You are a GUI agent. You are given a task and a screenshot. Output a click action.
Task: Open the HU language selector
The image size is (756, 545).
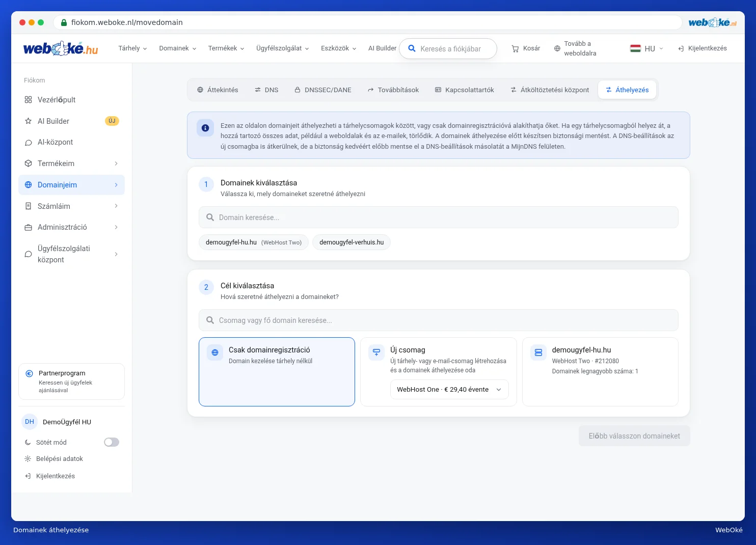[647, 48]
